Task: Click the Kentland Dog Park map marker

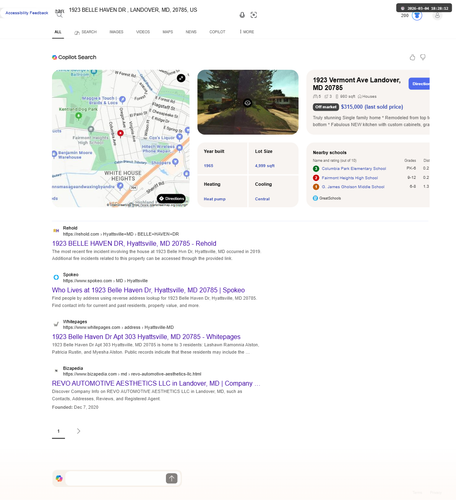Action: (79, 116)
